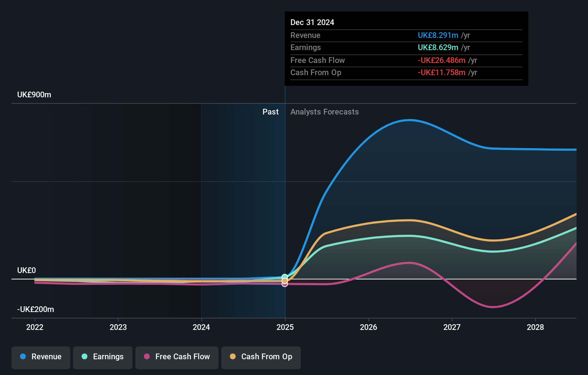Viewport: 588px width, 375px height.
Task: Toggle the Revenue series in the legend
Action: pos(40,357)
